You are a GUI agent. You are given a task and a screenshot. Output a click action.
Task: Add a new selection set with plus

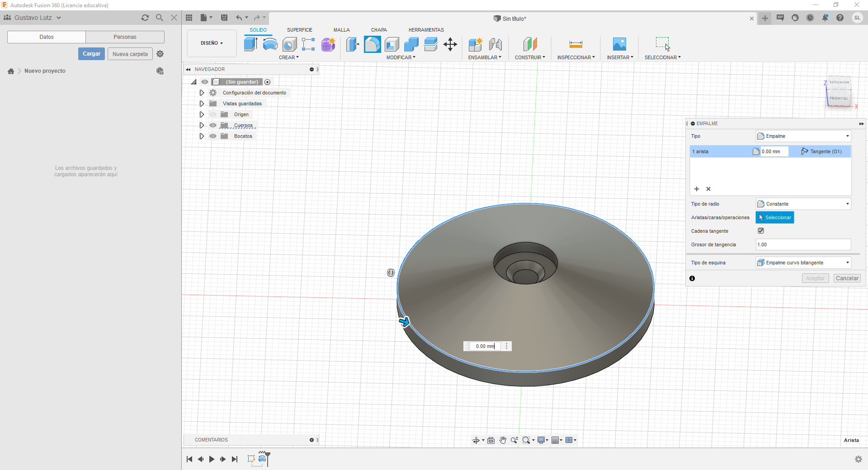coord(697,189)
